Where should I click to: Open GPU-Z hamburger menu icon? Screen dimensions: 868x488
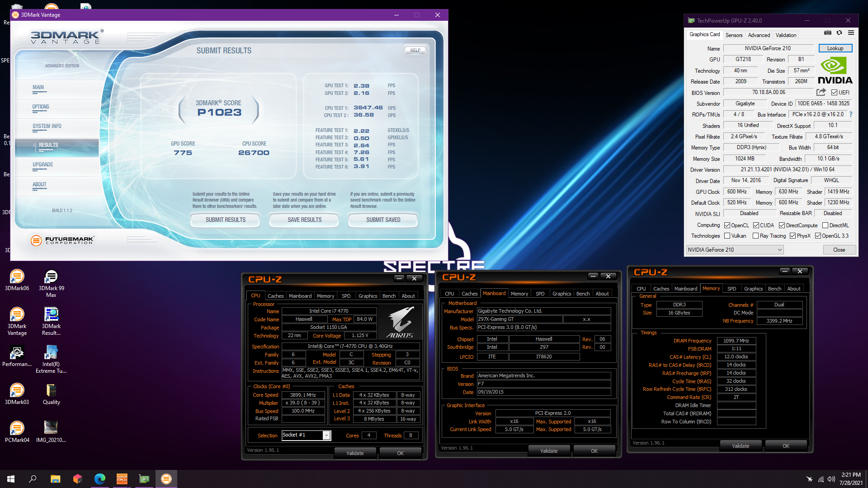click(x=851, y=33)
